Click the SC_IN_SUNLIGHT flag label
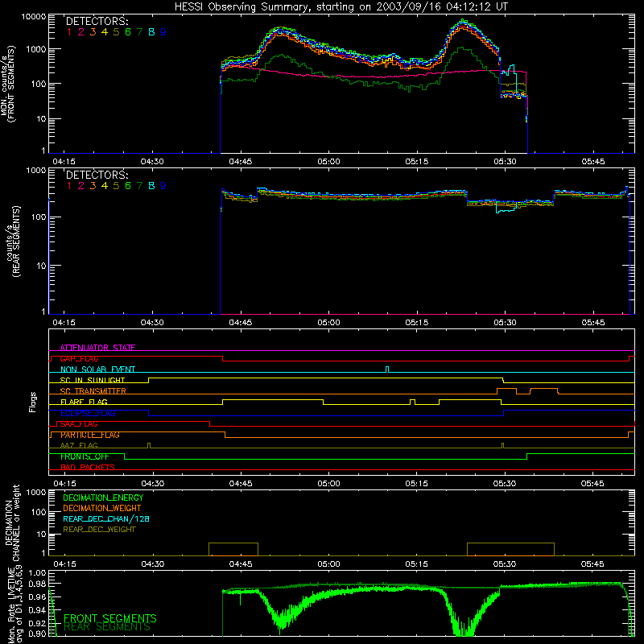This screenshot has width=644, height=644. click(x=93, y=380)
